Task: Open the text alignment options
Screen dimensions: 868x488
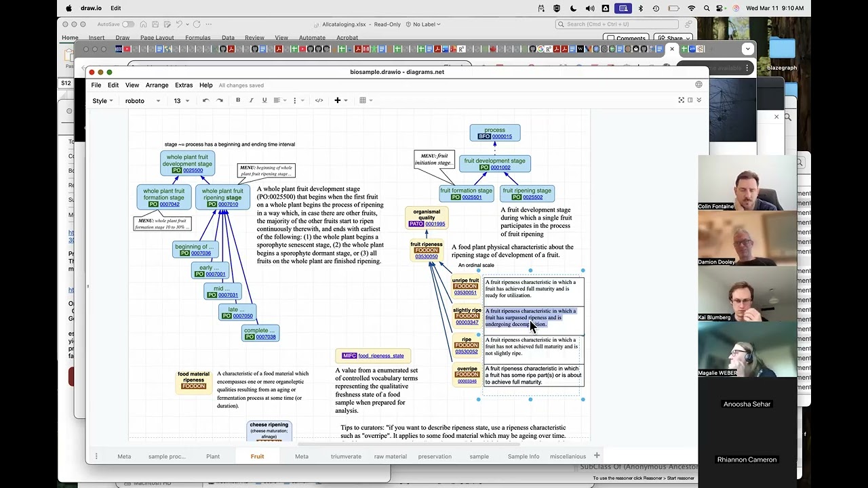Action: (x=279, y=100)
